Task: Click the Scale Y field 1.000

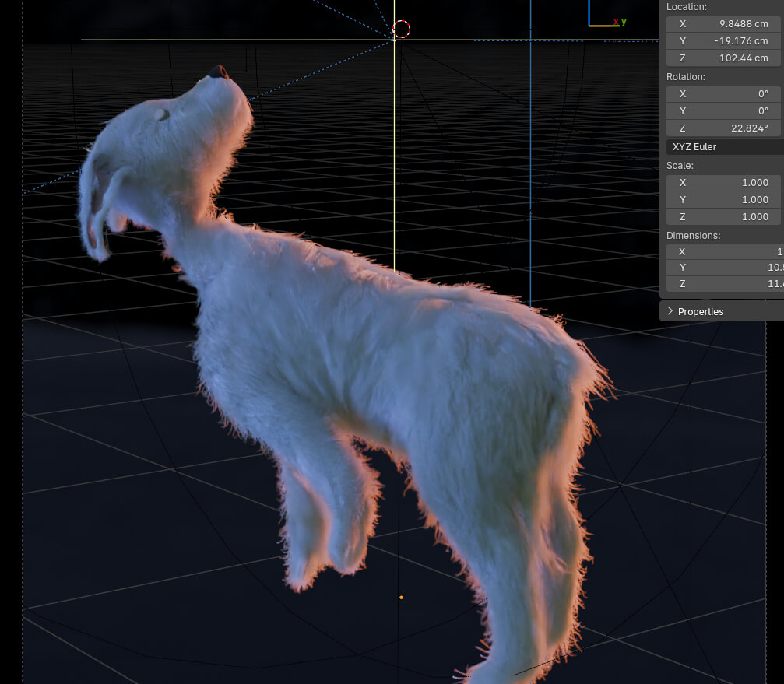Action: [724, 200]
